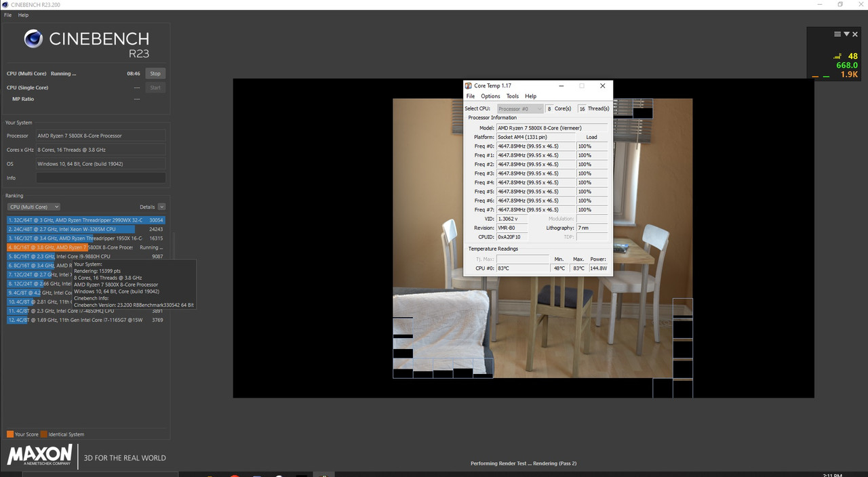Click the 08:46 elapsed timer text
868x477 pixels.
click(134, 73)
